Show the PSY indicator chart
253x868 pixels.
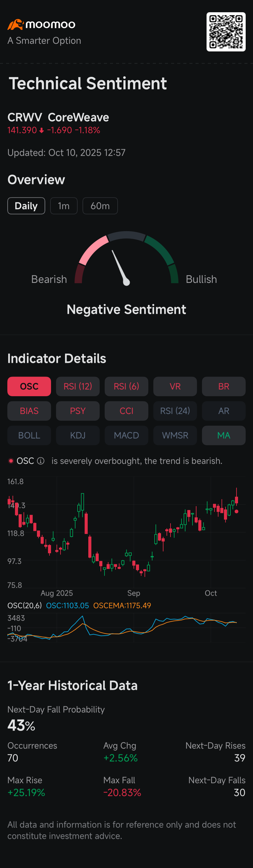tap(78, 411)
